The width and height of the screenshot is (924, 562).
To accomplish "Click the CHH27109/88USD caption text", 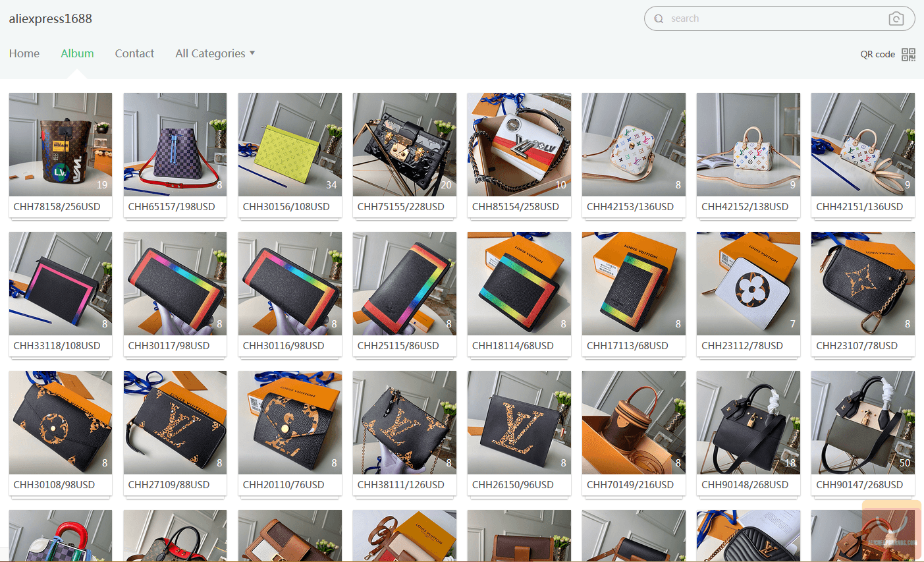I will coord(169,484).
